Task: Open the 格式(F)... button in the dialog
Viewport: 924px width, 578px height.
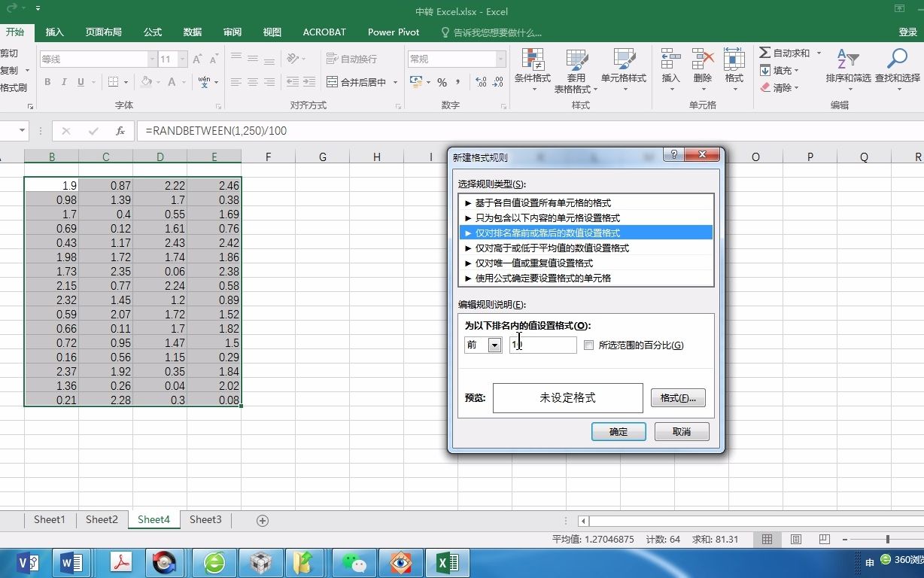Action: coord(677,397)
